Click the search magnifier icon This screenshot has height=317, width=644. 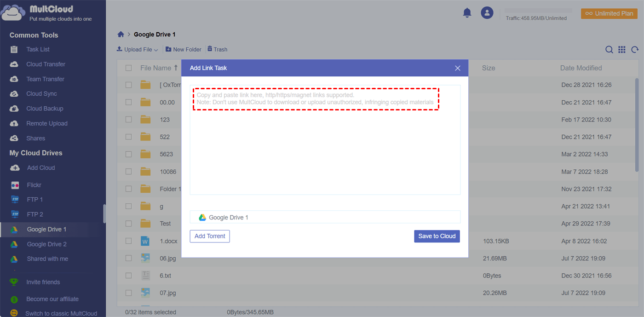pos(609,50)
